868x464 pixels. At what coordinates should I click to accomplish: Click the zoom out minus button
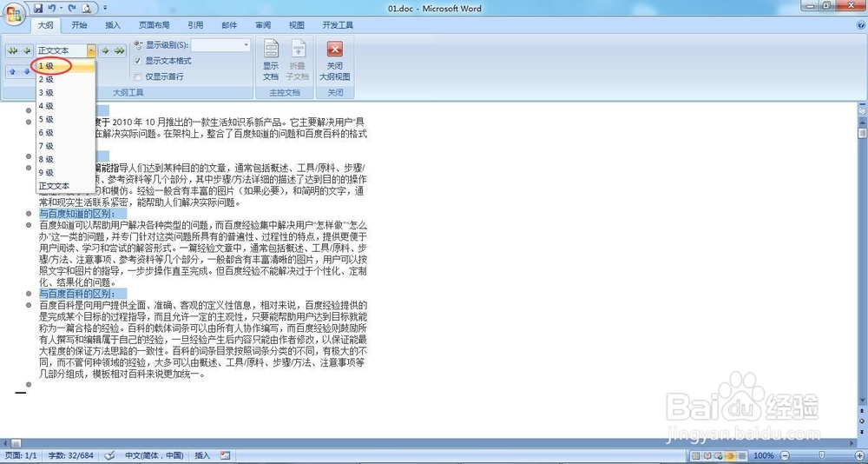pos(783,455)
